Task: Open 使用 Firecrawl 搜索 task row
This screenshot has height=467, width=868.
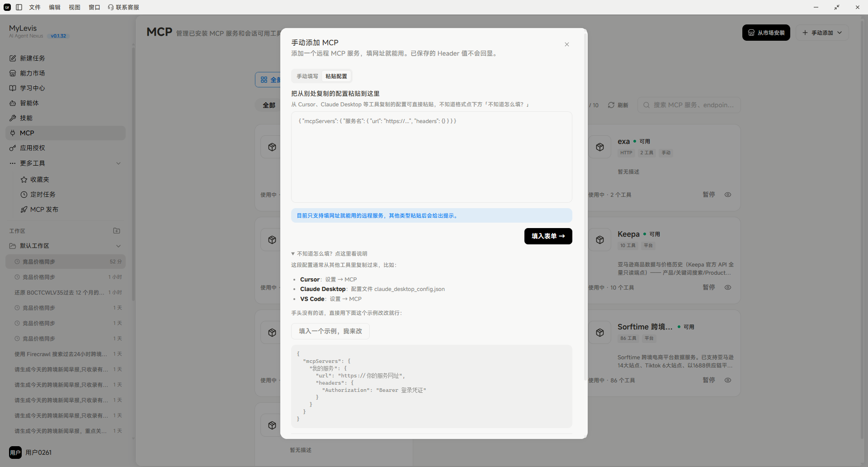Action: coord(66,354)
